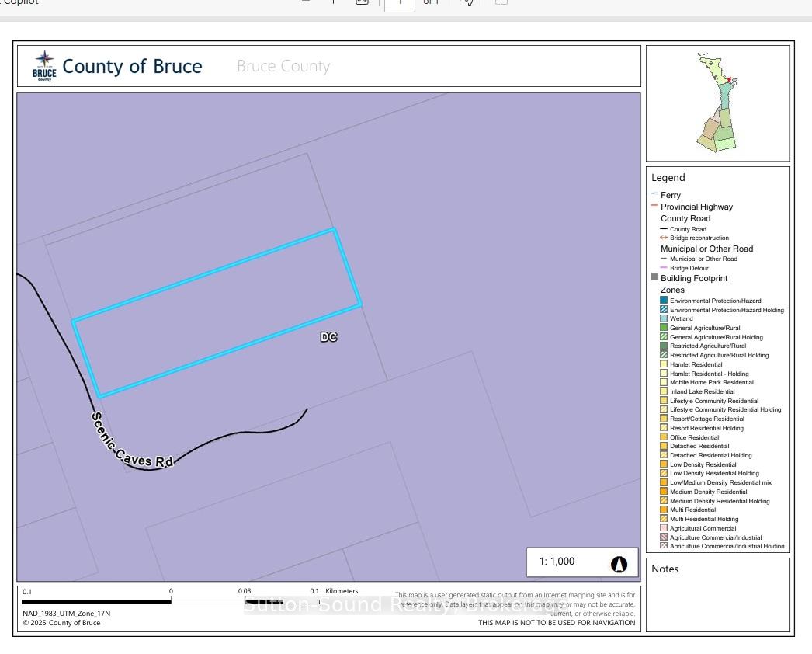Click the Low Density Residential label
The height and width of the screenshot is (654, 812).
(x=703, y=464)
